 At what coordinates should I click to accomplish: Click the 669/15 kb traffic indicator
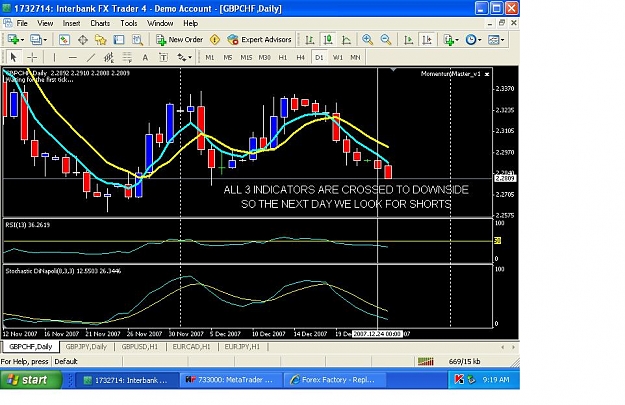[464, 362]
